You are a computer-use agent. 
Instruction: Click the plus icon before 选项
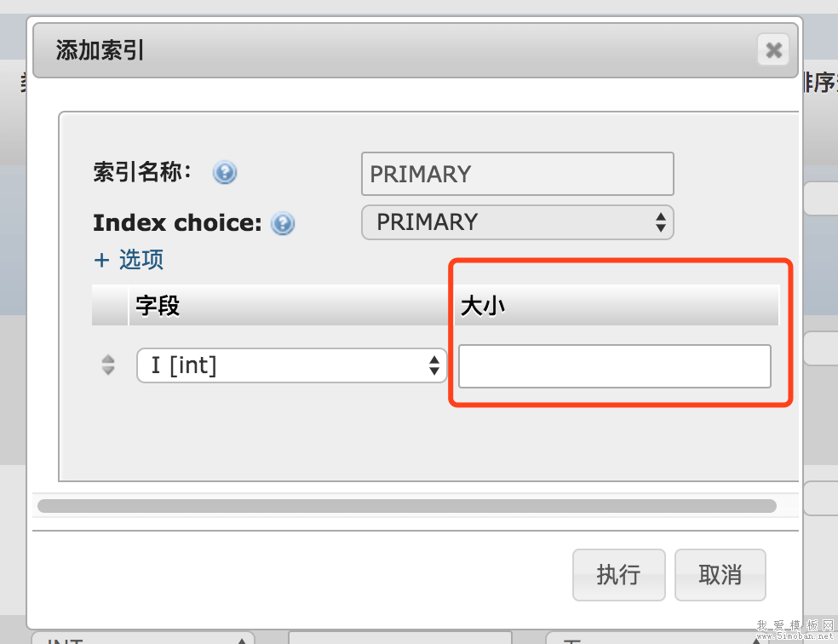(101, 260)
